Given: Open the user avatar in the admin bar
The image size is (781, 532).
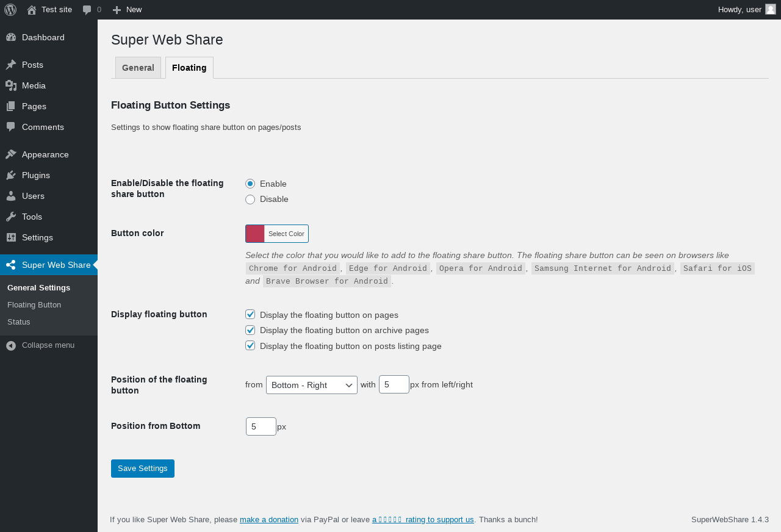Looking at the screenshot, I should 771,9.
